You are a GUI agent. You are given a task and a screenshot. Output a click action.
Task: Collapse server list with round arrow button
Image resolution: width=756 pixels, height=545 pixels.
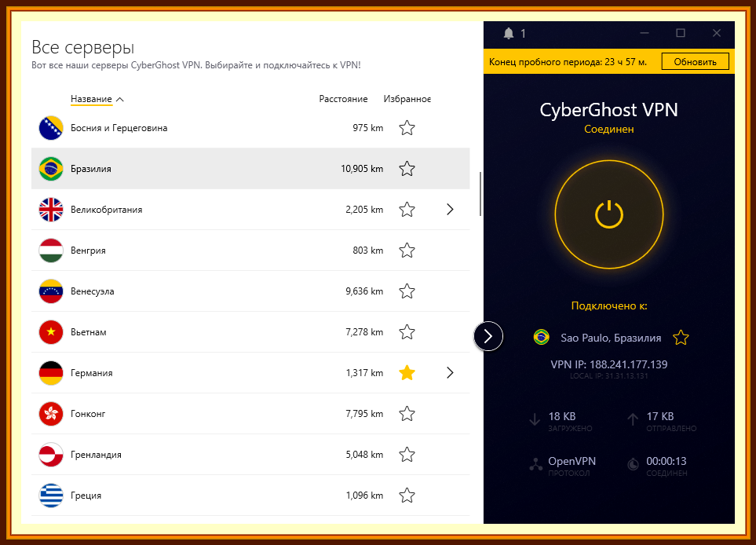tap(488, 336)
